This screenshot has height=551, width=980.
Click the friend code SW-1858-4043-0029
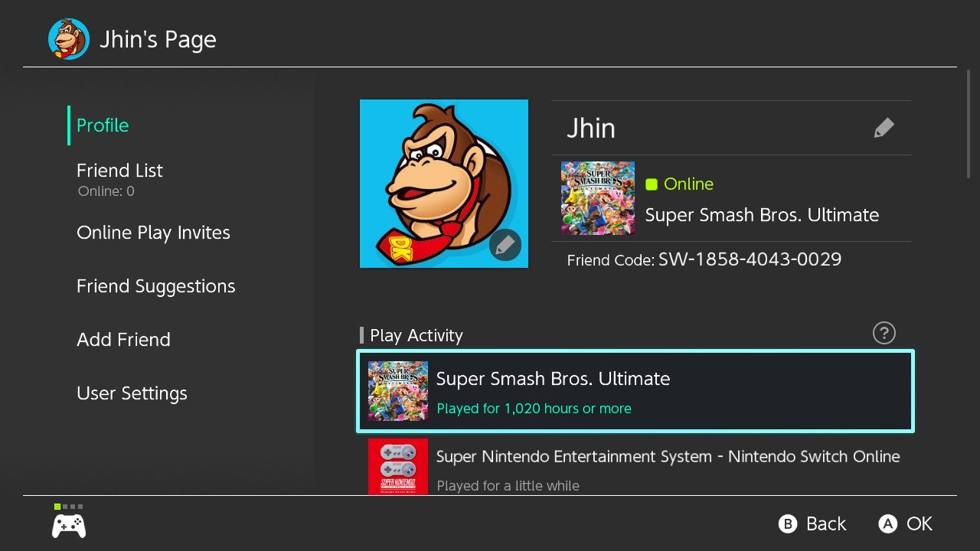(750, 259)
